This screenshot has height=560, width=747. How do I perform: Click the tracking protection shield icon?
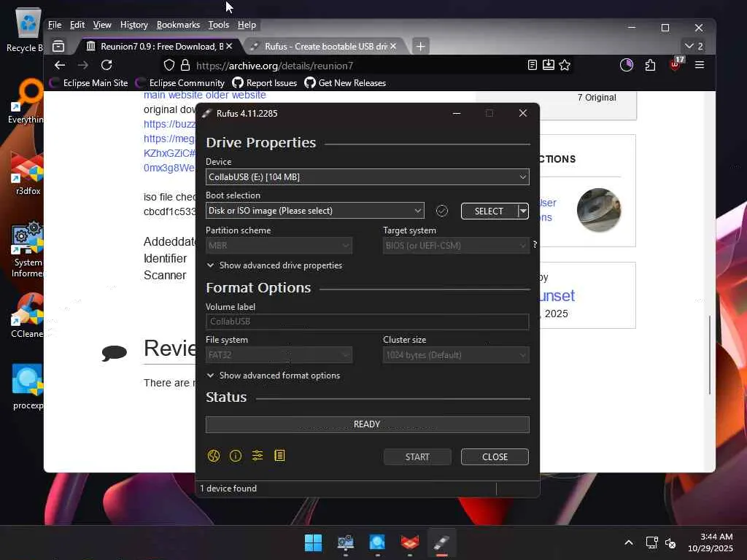click(x=169, y=65)
